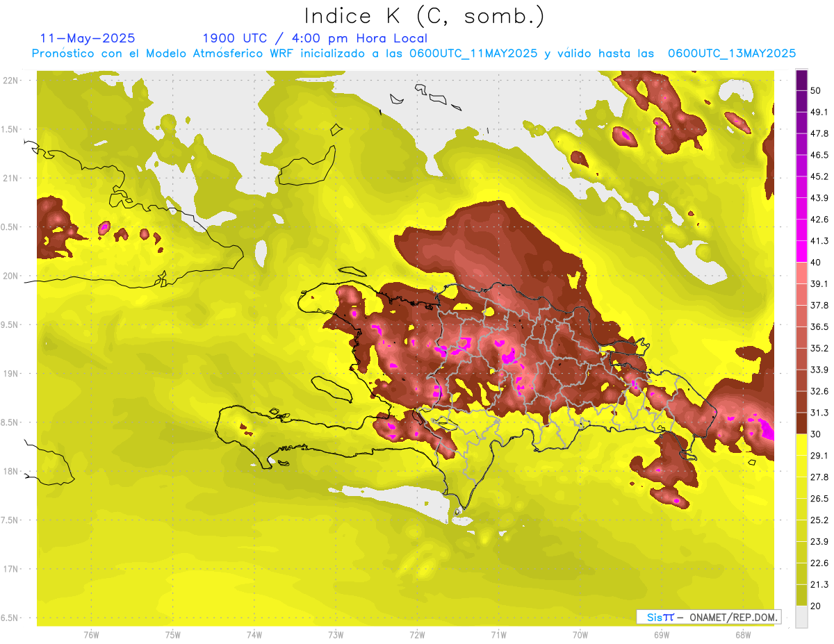
Task: Click the "50" value on the color scale
Action: 817,91
